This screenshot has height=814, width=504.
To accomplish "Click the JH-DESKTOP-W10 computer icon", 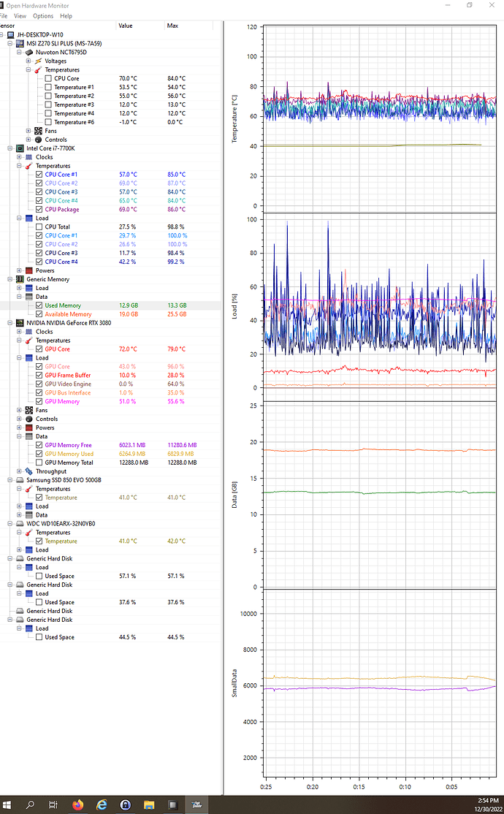I will tap(10, 35).
